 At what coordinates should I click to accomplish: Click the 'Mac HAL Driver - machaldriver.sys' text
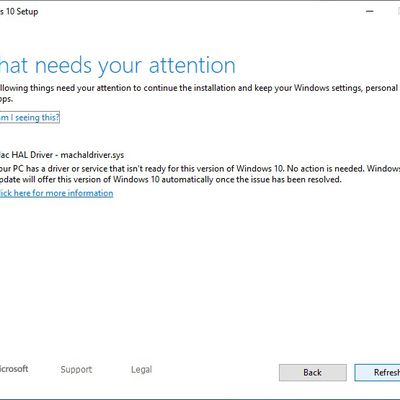pyautogui.click(x=62, y=155)
